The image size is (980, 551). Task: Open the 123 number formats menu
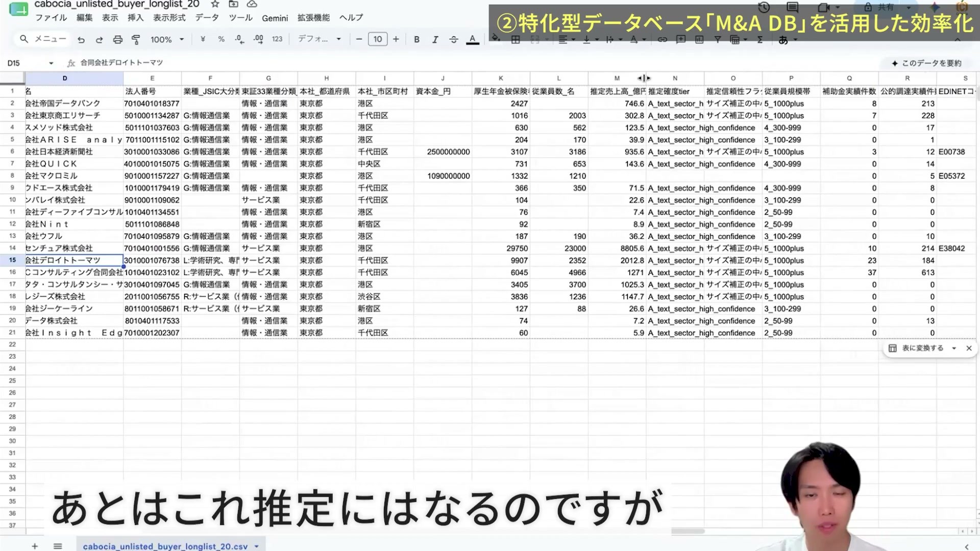(277, 39)
